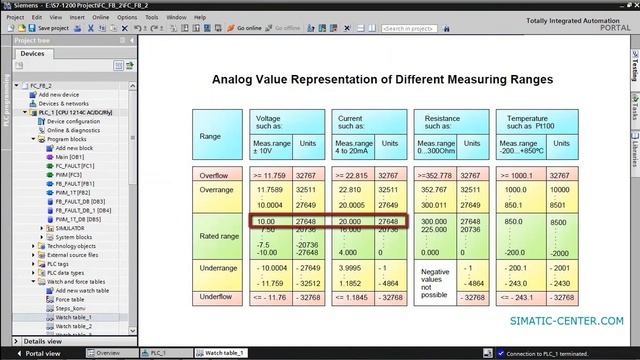This screenshot has width=640, height=360.
Task: Select PWM_1T [FB2] block
Action: (x=73, y=193)
